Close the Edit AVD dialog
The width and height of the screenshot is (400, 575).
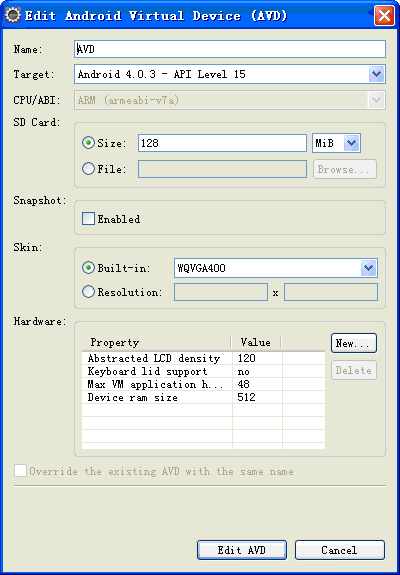point(384,16)
